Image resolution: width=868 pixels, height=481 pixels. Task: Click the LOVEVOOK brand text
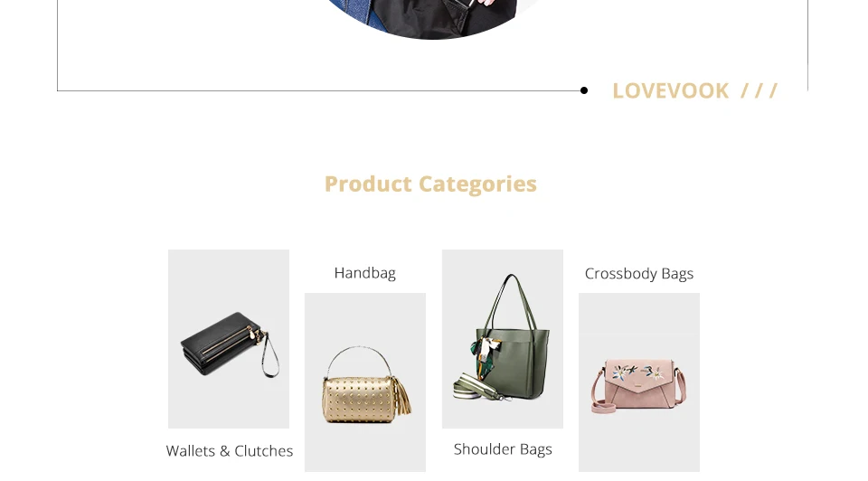click(x=670, y=90)
